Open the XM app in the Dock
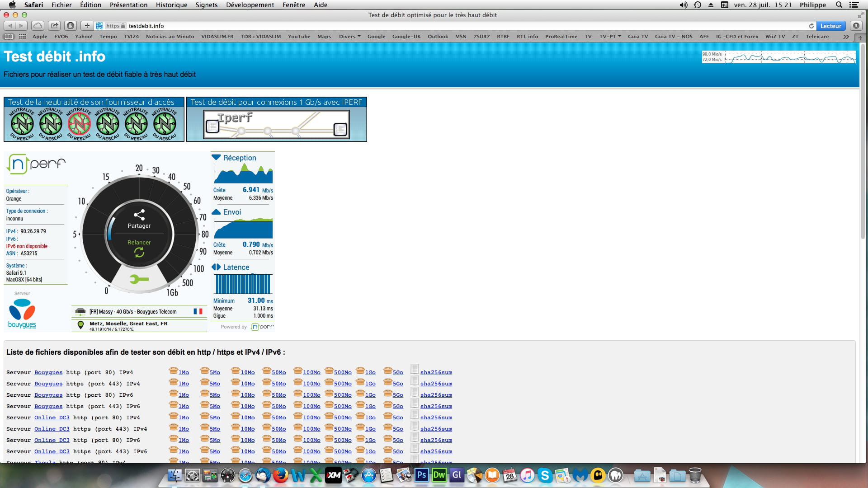This screenshot has width=868, height=488. [x=333, y=475]
